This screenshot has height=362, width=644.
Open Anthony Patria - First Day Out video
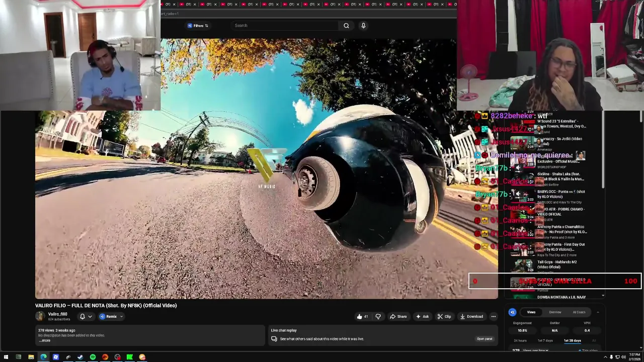pos(561,247)
